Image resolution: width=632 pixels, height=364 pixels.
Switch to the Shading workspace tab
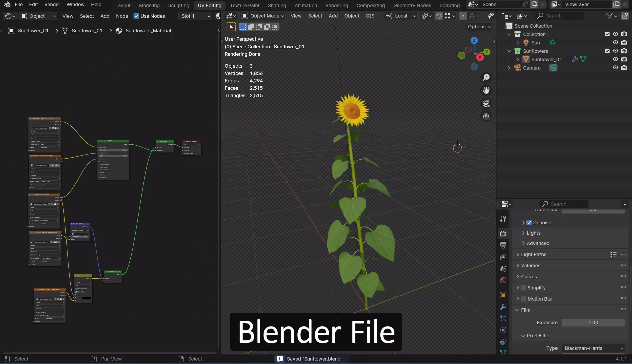click(277, 5)
